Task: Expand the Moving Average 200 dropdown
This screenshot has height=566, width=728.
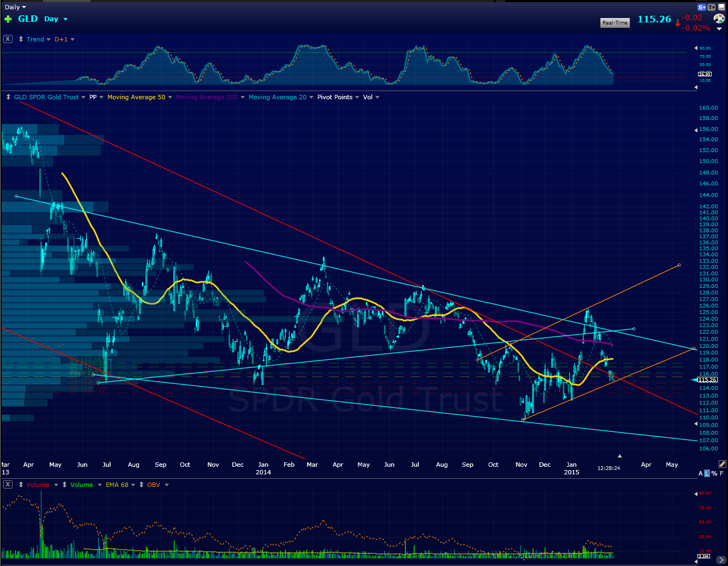Action: [x=243, y=97]
